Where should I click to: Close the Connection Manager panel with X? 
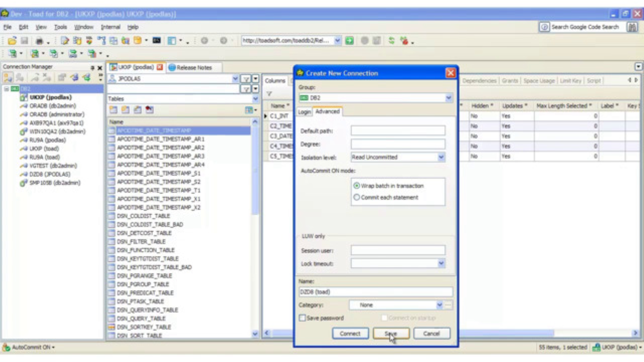pyautogui.click(x=100, y=68)
